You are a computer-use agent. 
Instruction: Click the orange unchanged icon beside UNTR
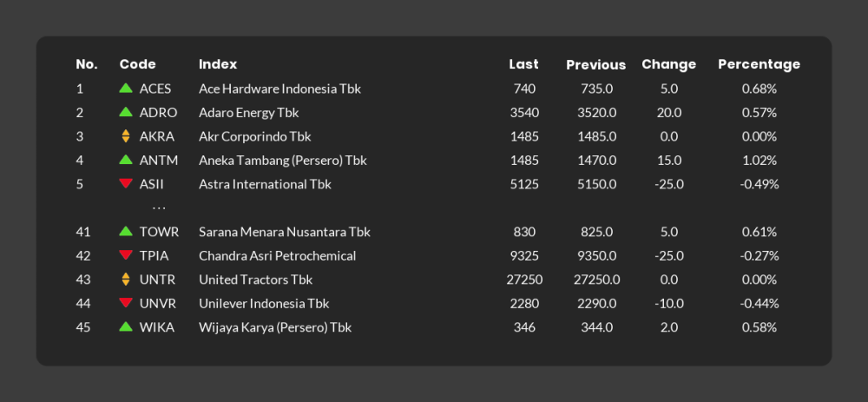click(126, 280)
